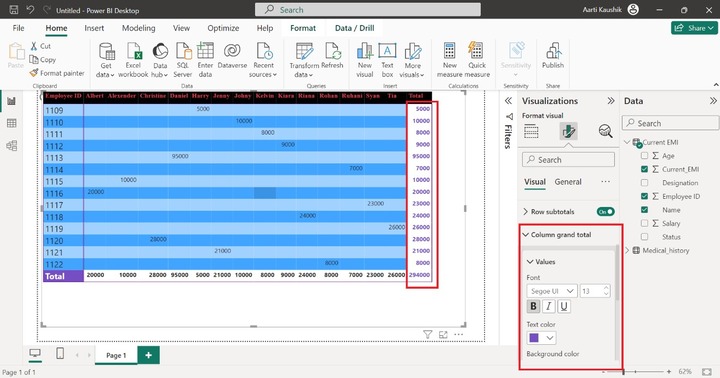Open the Dataverse connector
The image size is (720, 378).
click(x=232, y=56)
